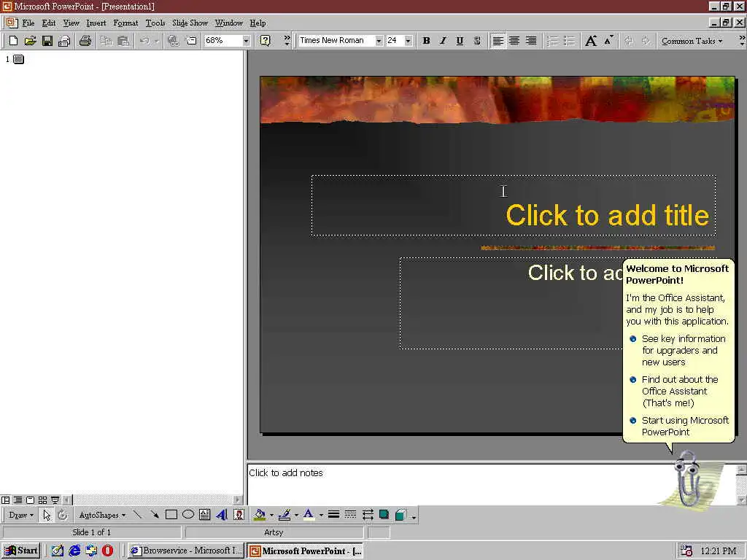The height and width of the screenshot is (560, 747).
Task: Select the Line drawing tool
Action: [x=138, y=515]
